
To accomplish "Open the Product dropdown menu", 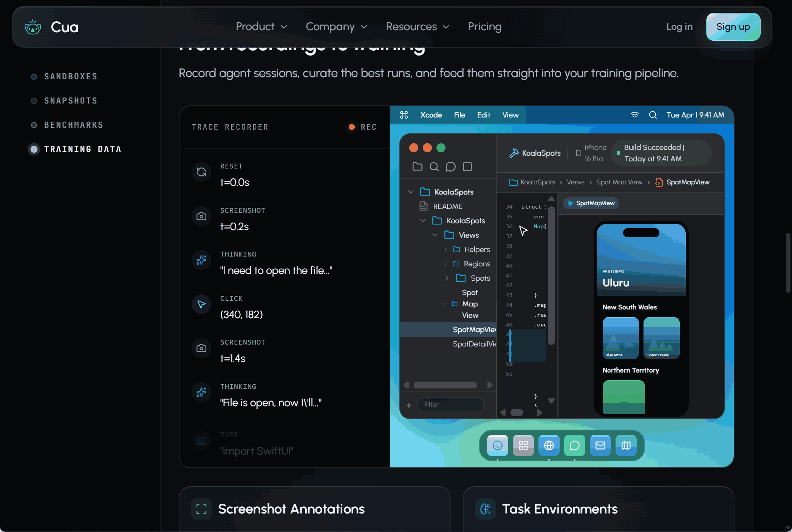I will tap(261, 27).
